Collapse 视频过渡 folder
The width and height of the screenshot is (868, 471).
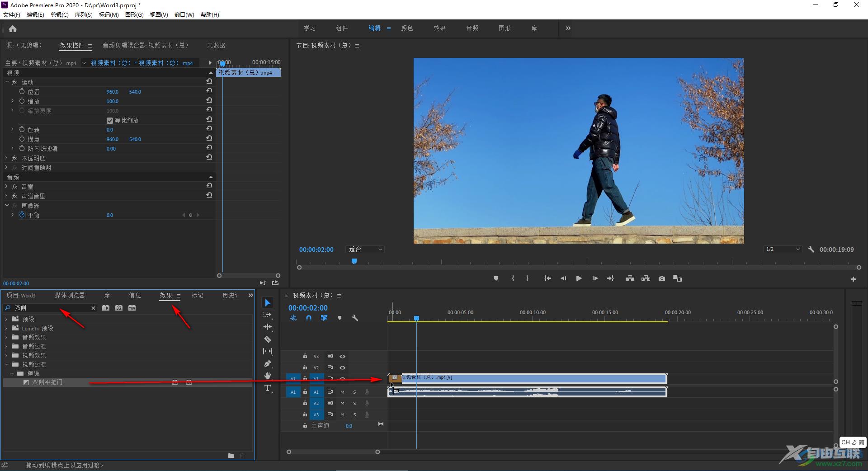(x=6, y=364)
